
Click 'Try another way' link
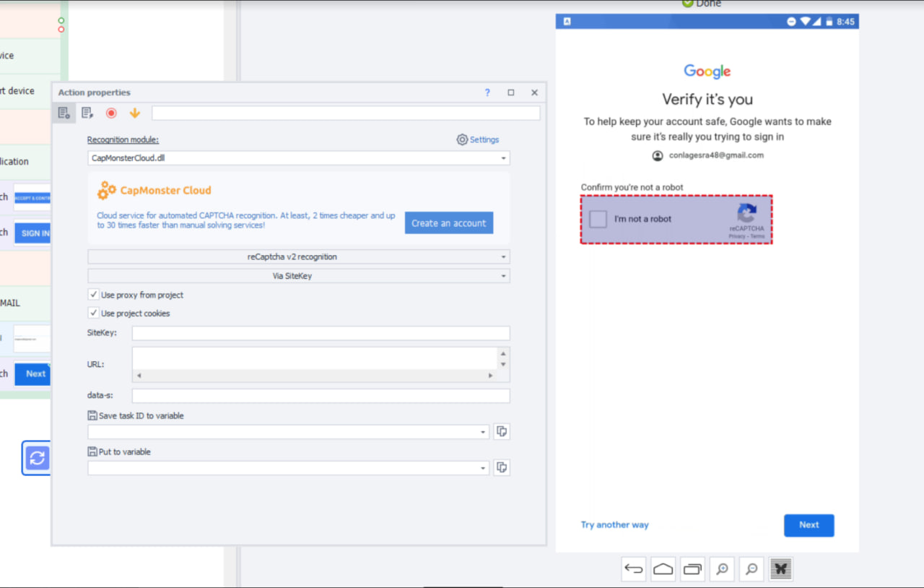pyautogui.click(x=615, y=525)
